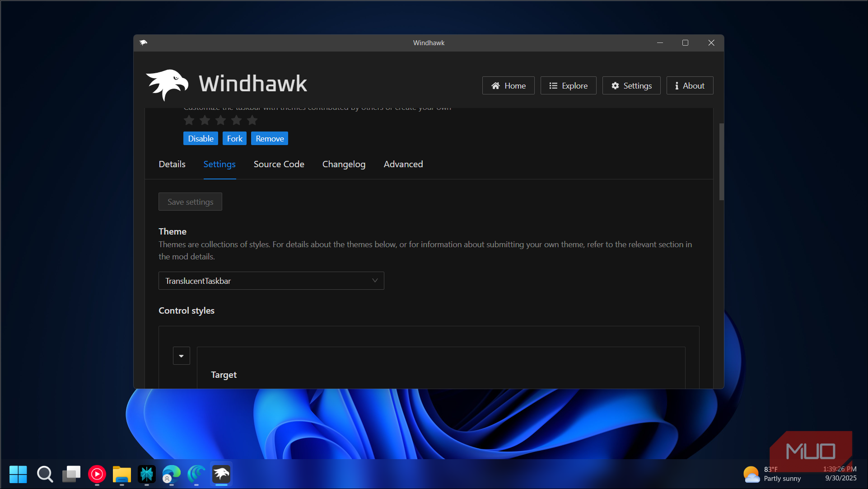Click the mod page vertical scrollbar
868x489 pixels.
pos(721,161)
